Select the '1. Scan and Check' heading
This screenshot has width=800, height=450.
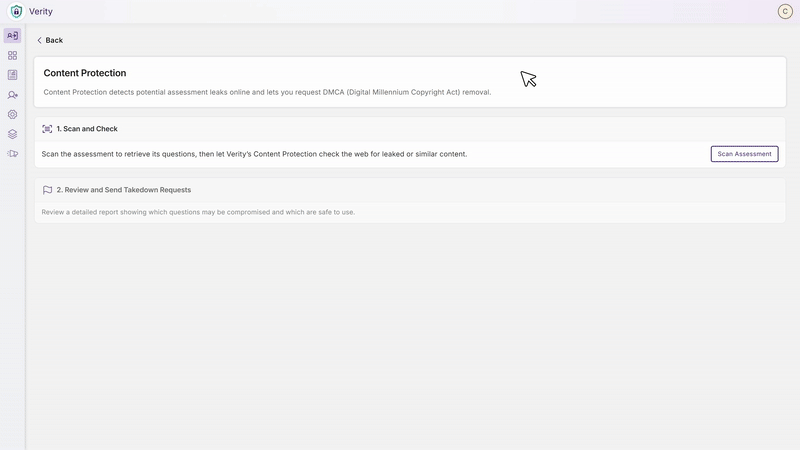click(x=87, y=129)
